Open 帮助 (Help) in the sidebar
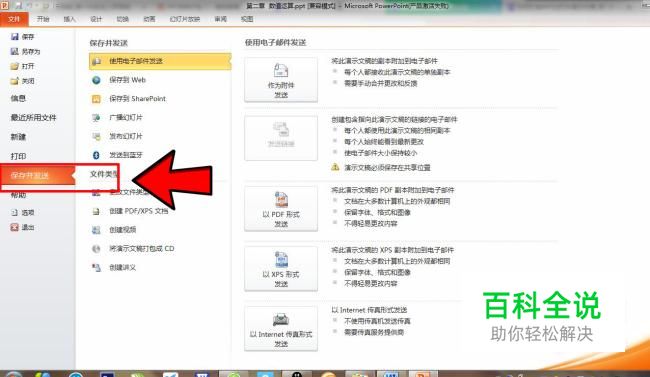Image resolution: width=650 pixels, height=377 pixels. click(18, 195)
